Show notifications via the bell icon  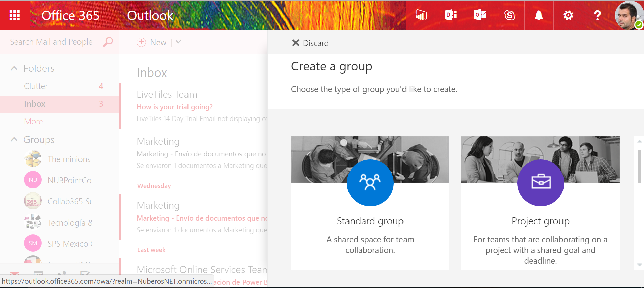coord(539,15)
